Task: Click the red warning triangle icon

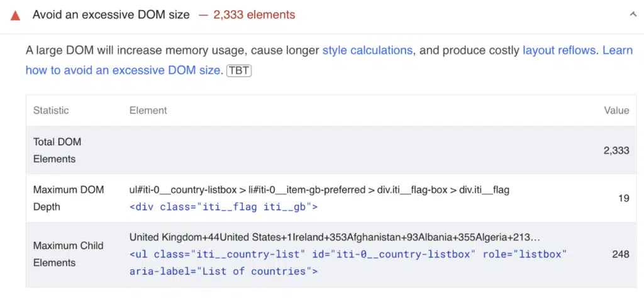Action: tap(16, 15)
